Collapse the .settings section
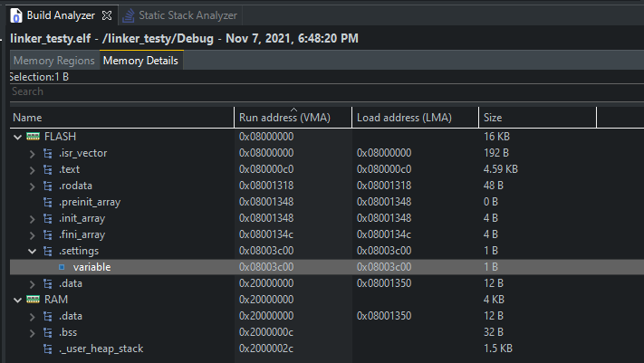The width and height of the screenshot is (644, 363). pyautogui.click(x=33, y=251)
